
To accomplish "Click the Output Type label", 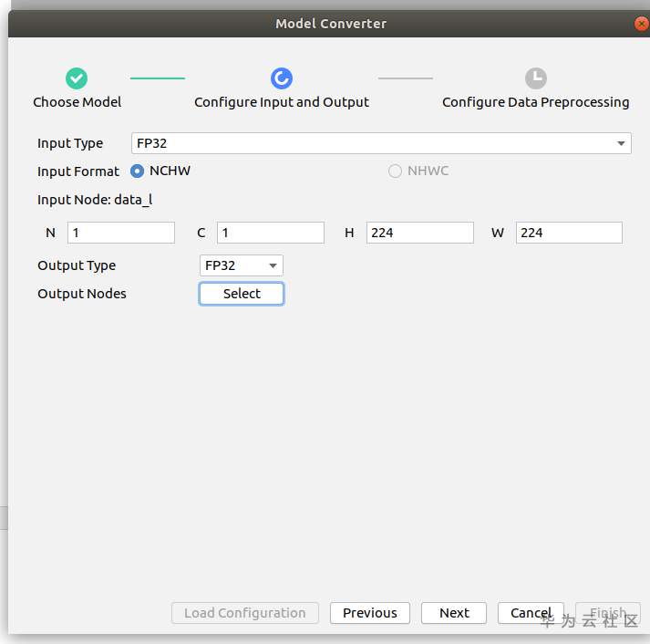I will pyautogui.click(x=77, y=265).
